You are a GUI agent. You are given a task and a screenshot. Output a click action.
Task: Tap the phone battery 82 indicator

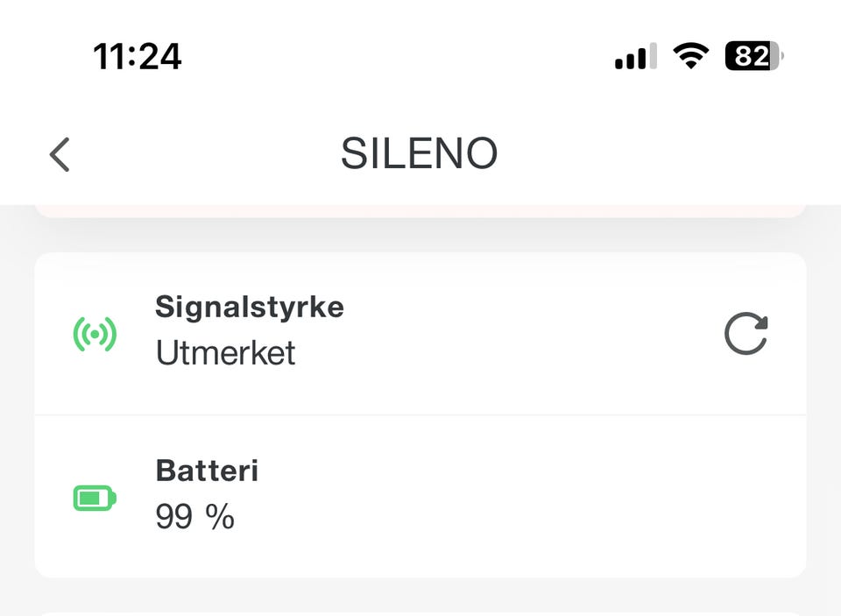pyautogui.click(x=753, y=58)
